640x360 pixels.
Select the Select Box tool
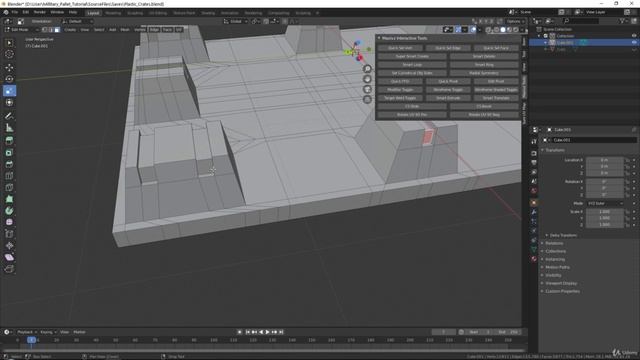pyautogui.click(x=9, y=43)
